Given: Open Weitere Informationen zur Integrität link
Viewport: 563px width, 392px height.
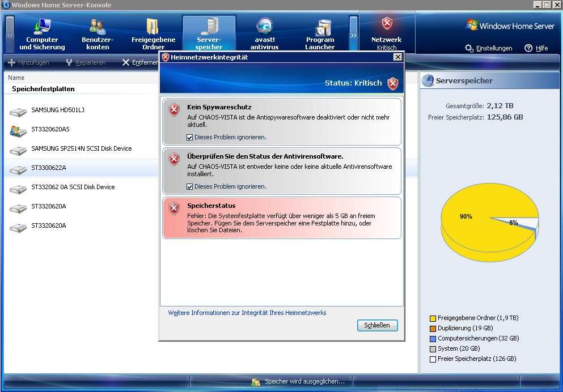Looking at the screenshot, I should (247, 313).
